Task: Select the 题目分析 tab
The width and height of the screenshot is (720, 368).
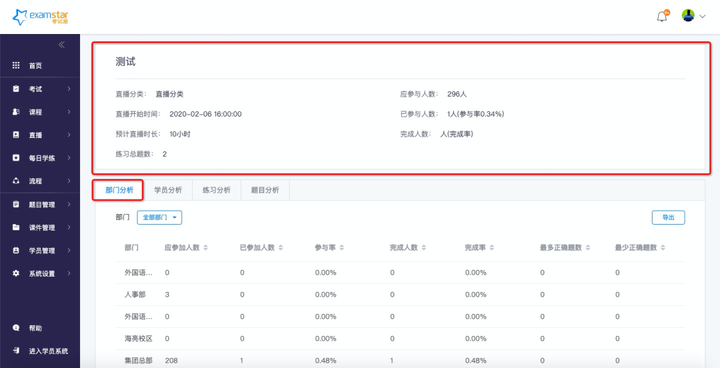Action: coord(265,190)
